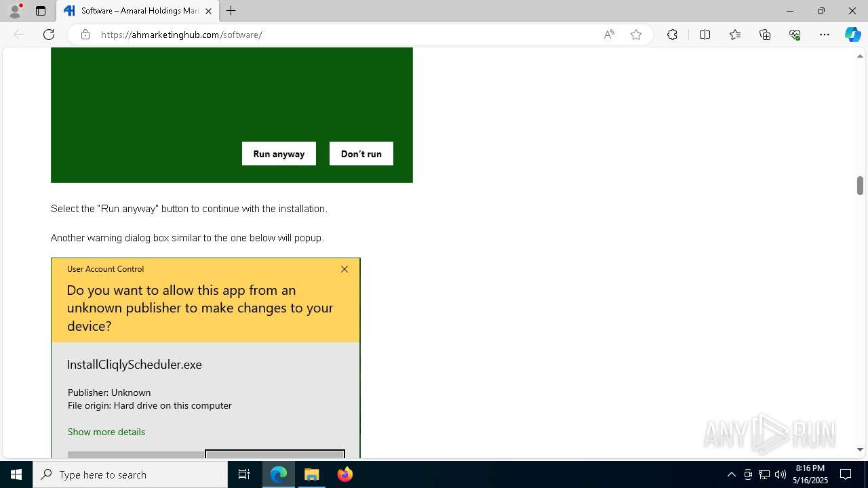Show hidden system tray icons

731,474
